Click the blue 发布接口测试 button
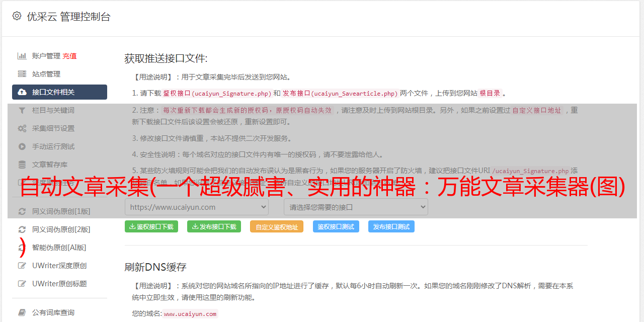The width and height of the screenshot is (644, 322). pyautogui.click(x=391, y=226)
